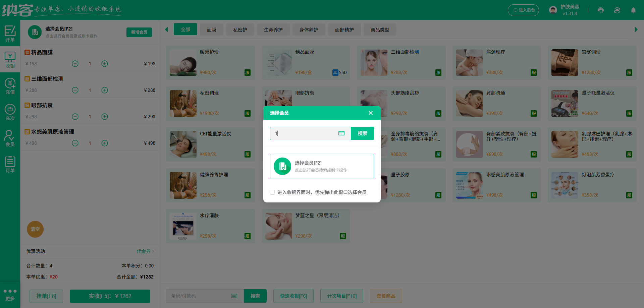
Task: Expand the 代金券 voucher chevron
Action: pyautogui.click(x=153, y=251)
